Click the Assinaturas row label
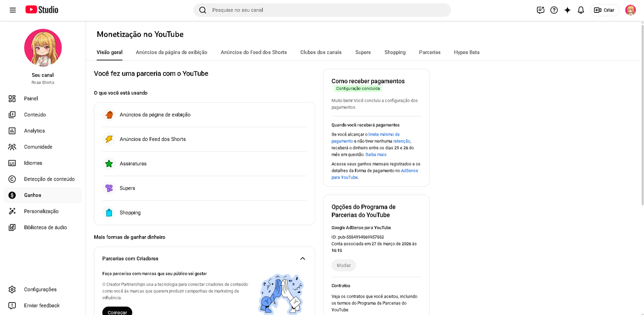 133,164
